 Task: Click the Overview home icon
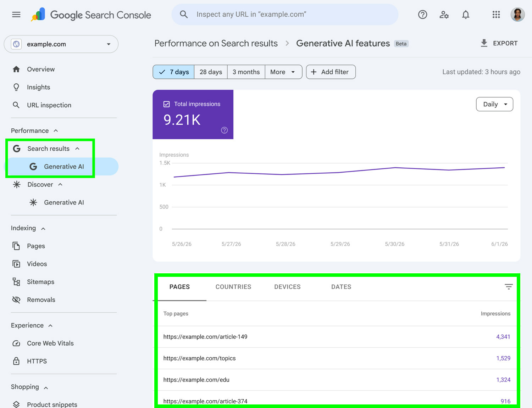tap(16, 69)
